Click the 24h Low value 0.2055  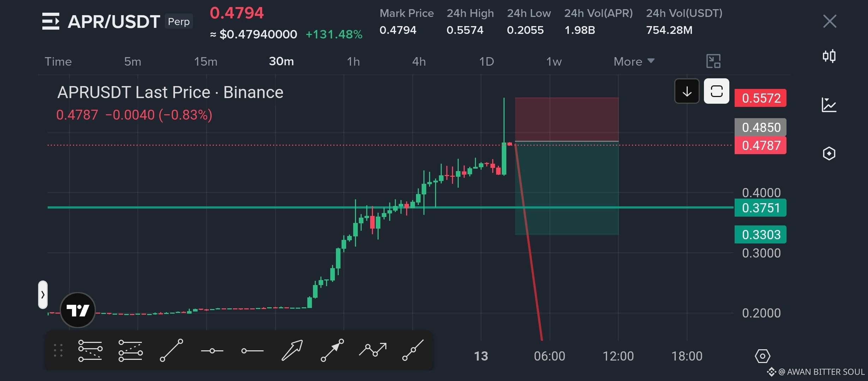pyautogui.click(x=525, y=30)
